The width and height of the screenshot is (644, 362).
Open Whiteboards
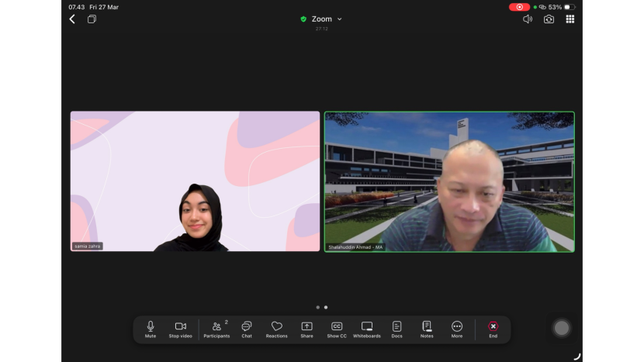click(x=367, y=329)
